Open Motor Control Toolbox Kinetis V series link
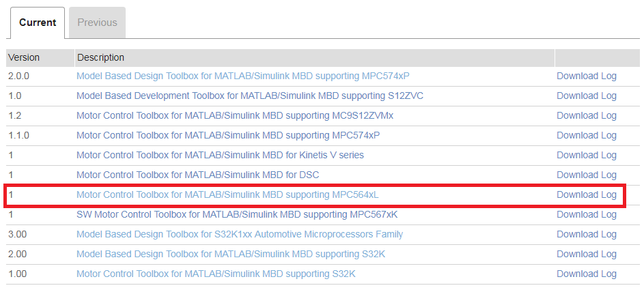The image size is (644, 305). pyautogui.click(x=220, y=155)
